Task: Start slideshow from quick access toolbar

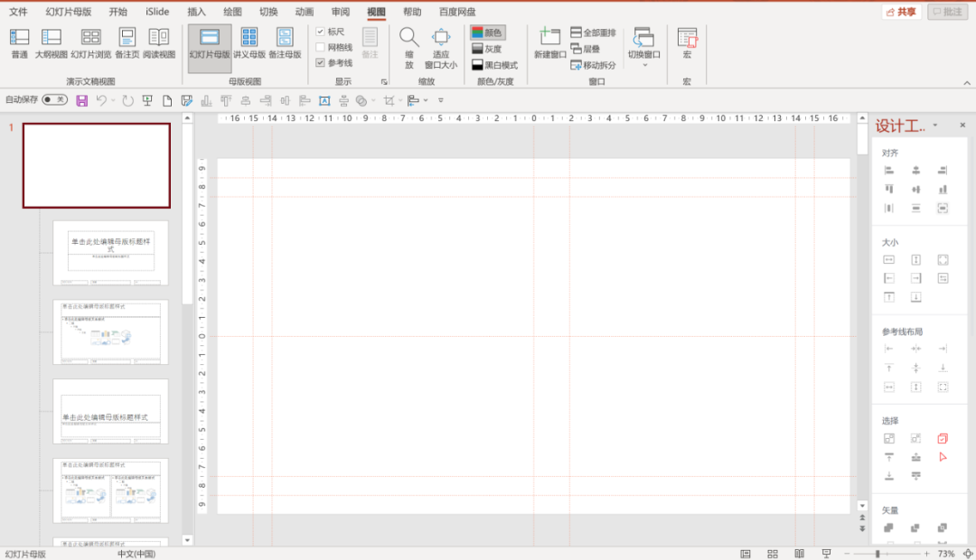Action: tap(147, 100)
